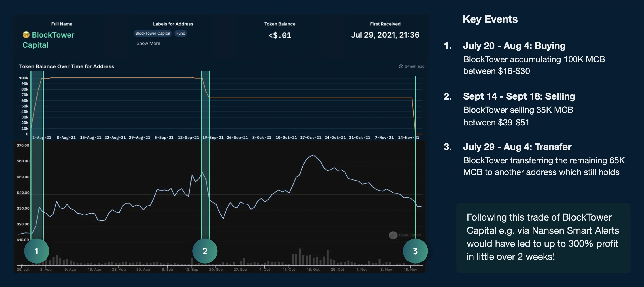Click the Token Balance header
Image resolution: width=644 pixels, height=287 pixels.
coord(280,24)
